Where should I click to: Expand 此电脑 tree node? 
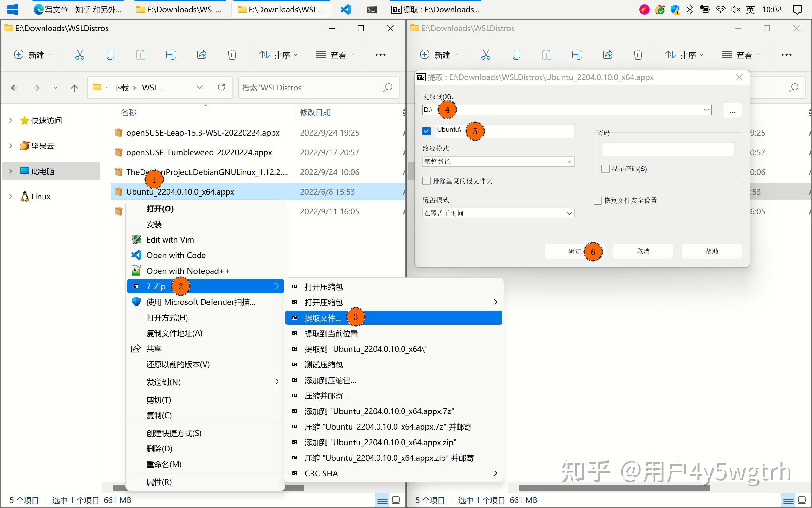pos(10,171)
